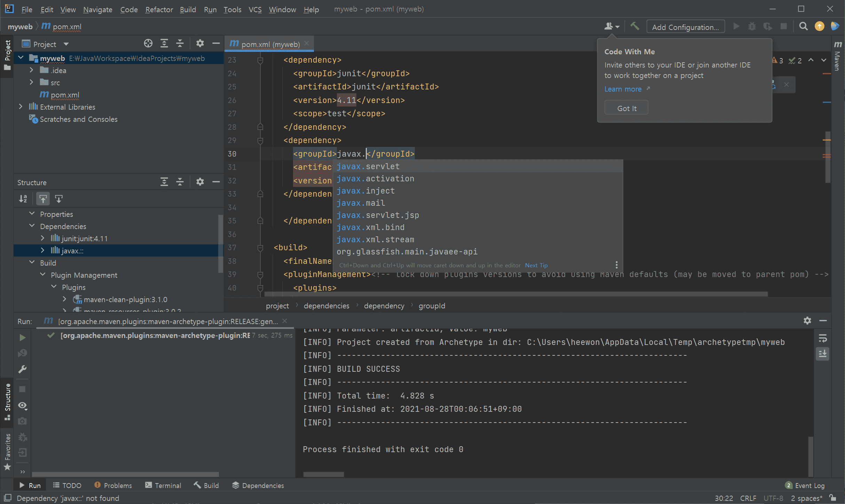This screenshot has width=845, height=504.
Task: Expand maven-clean-plugin:3.1.0 node
Action: [64, 299]
